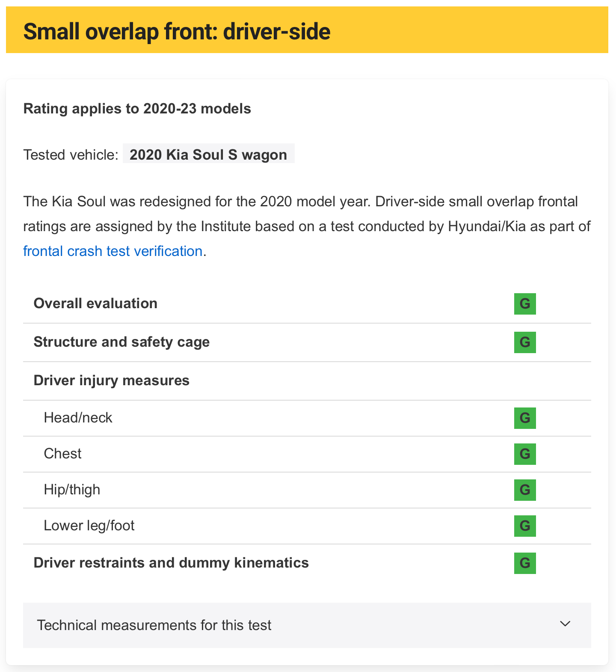Click the Overall evaluation G rating badge
The height and width of the screenshot is (672, 616).
pos(525,304)
